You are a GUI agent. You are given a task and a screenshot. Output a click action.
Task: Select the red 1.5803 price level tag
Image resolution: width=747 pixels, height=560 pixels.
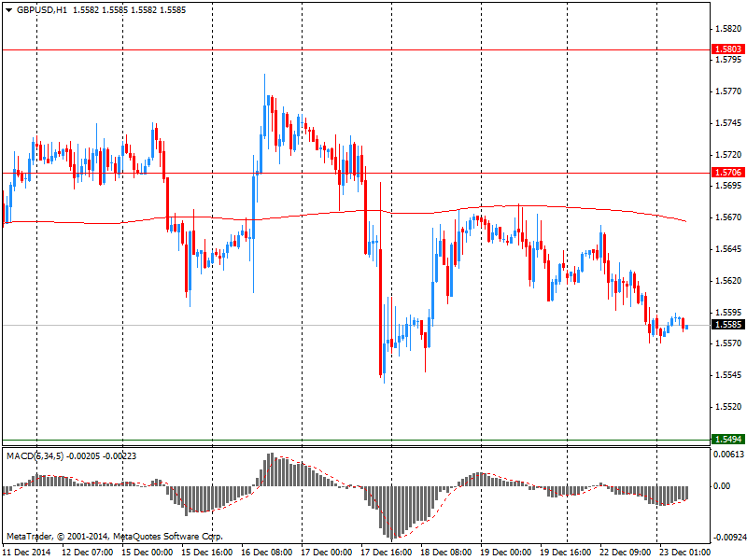728,49
